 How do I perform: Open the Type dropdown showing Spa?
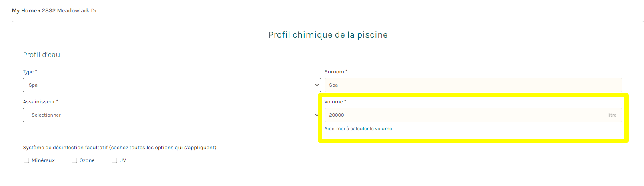pos(171,85)
